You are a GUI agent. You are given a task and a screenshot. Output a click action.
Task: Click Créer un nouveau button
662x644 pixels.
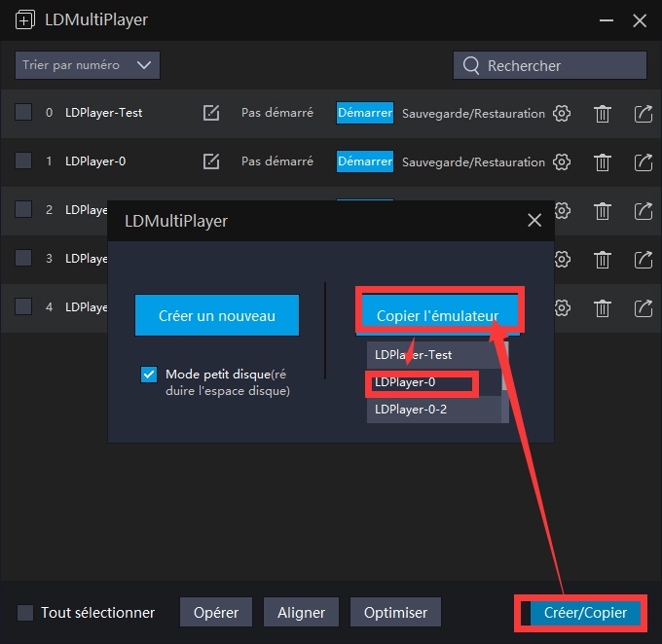tap(217, 315)
